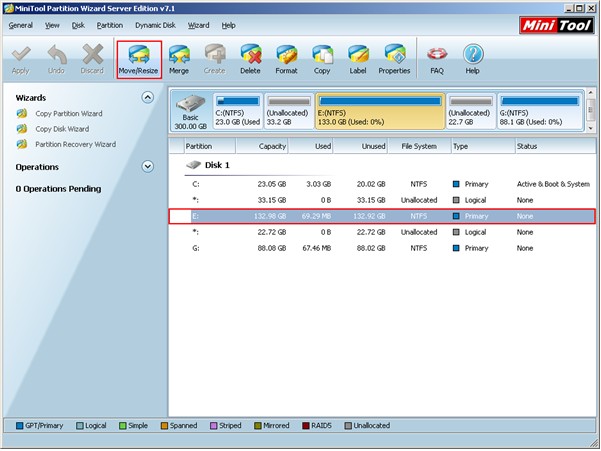
Task: Click the Copy Disk Wizard icon
Action: point(22,129)
